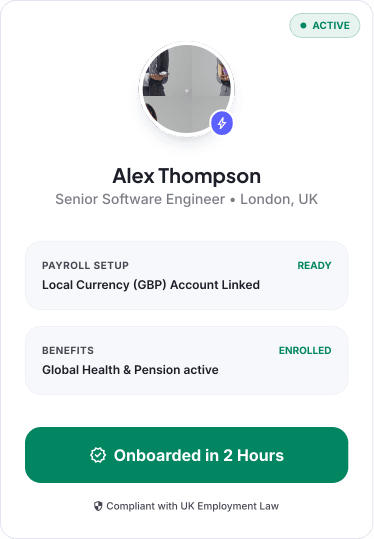This screenshot has height=539, width=374.
Task: Click the verified check icon in the Onboarded button
Action: [x=98, y=455]
